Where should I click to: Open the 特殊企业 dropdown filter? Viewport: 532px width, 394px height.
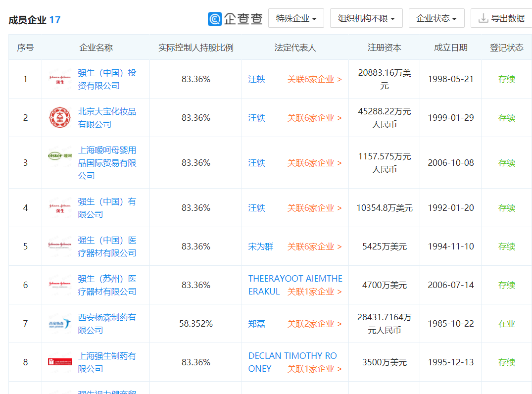(296, 18)
